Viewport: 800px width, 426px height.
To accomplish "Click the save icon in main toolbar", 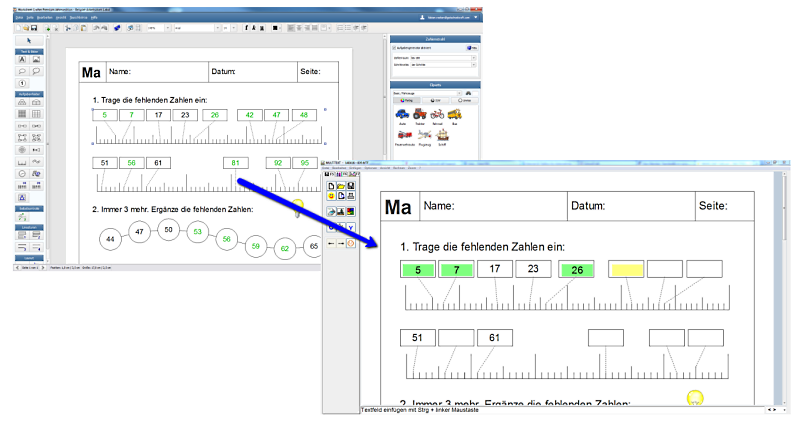I will 34,28.
